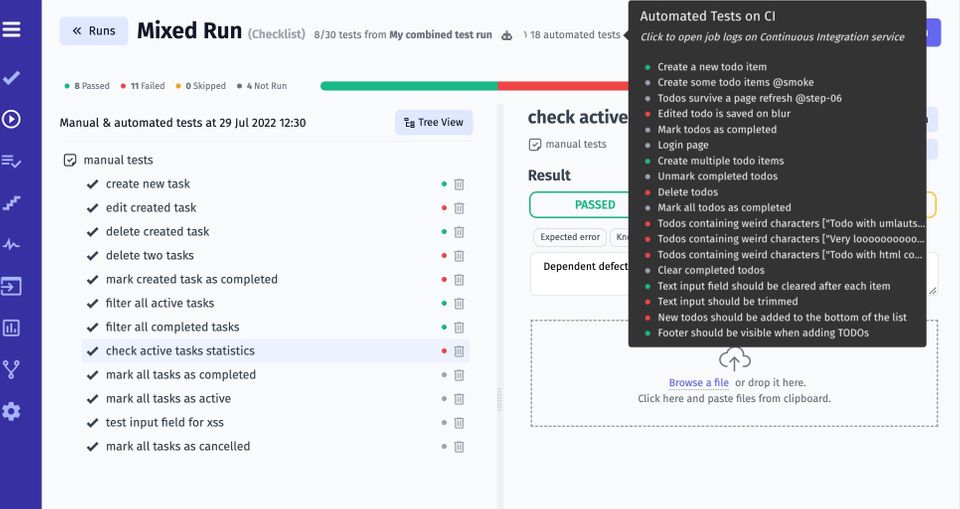Image resolution: width=960 pixels, height=509 pixels.
Task: Open 'mark all tasks as completed' test
Action: coord(181,375)
